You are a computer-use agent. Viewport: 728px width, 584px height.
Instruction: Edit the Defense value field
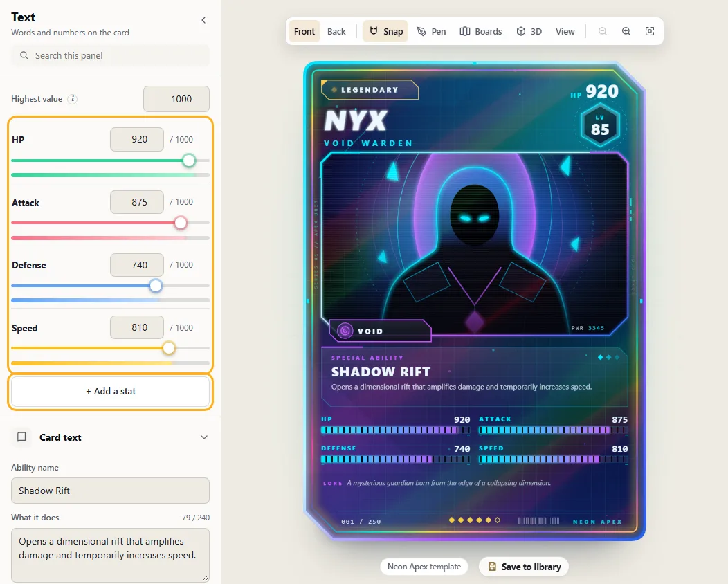(137, 264)
